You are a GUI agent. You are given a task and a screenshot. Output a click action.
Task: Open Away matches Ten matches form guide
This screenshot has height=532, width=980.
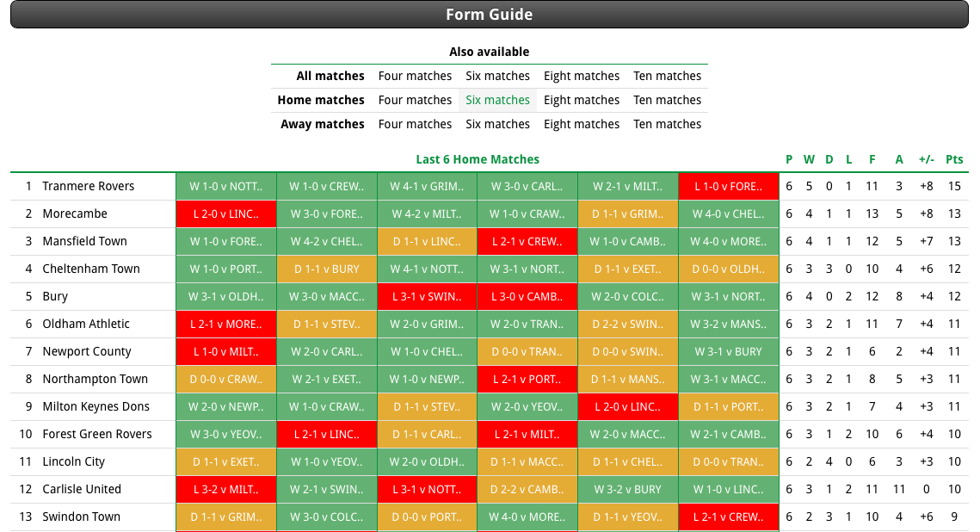coord(667,125)
